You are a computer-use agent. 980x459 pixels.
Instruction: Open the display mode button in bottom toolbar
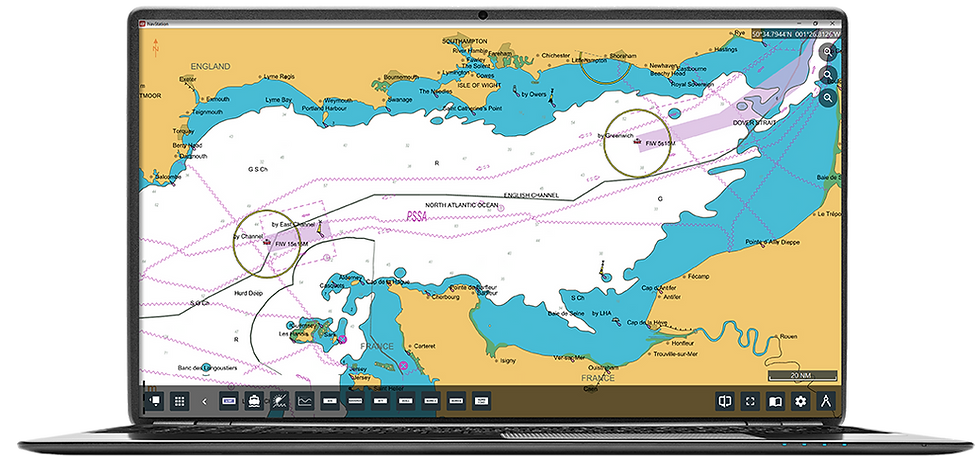pos(154,401)
